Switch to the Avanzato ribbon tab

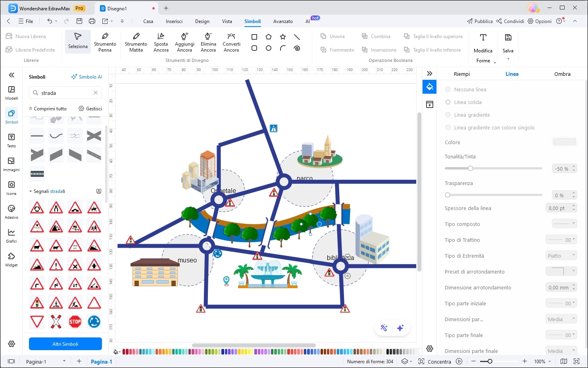[x=283, y=21]
